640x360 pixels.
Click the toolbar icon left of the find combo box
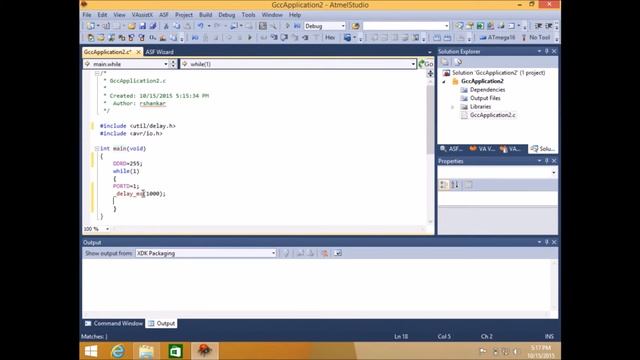tap(356, 26)
